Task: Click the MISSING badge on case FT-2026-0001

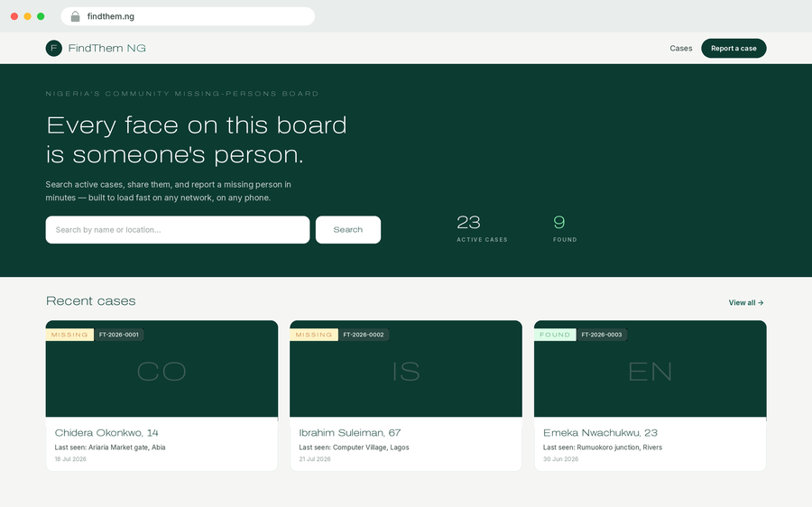Action: (x=69, y=335)
